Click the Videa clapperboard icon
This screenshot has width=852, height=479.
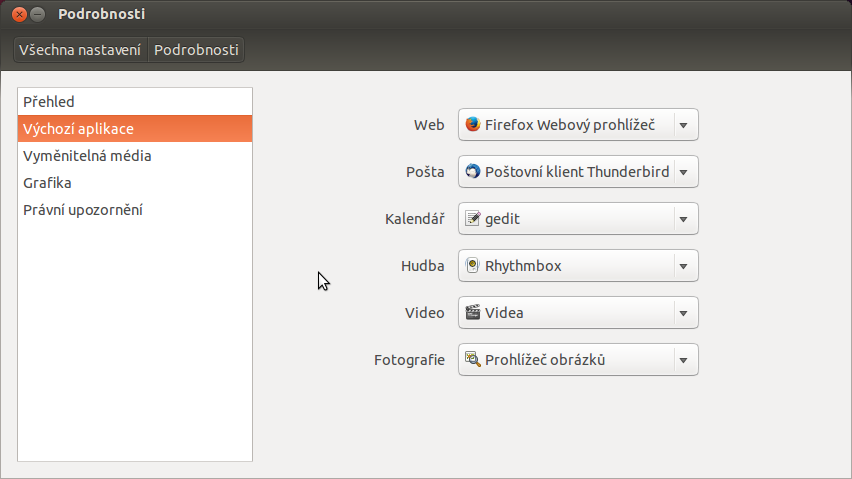point(473,312)
